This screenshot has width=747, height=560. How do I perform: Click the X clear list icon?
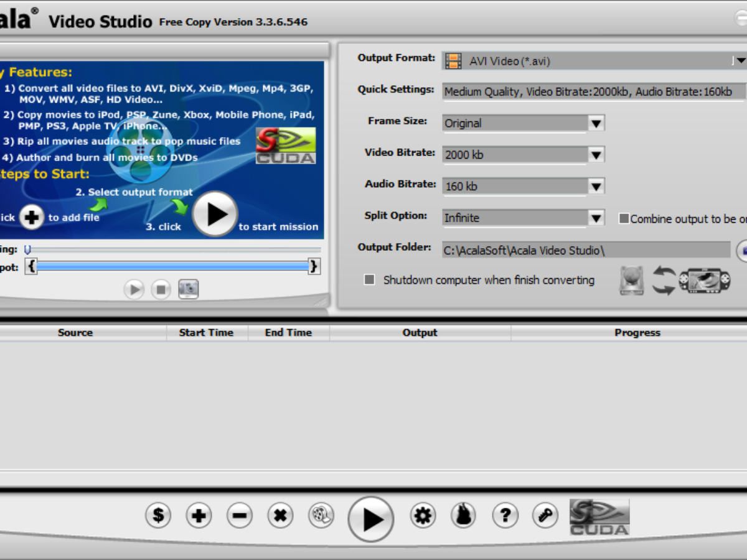280,516
